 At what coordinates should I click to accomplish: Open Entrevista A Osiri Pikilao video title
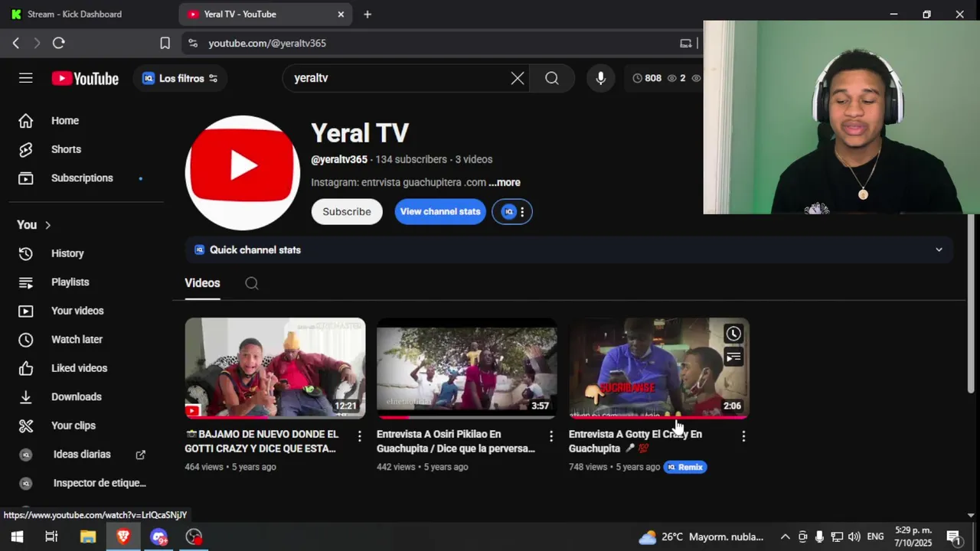456,441
